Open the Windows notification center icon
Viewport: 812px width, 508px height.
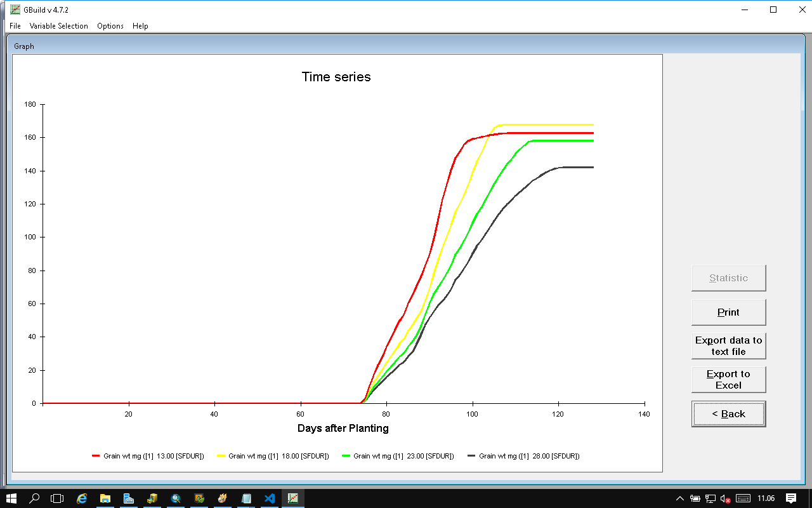(791, 498)
